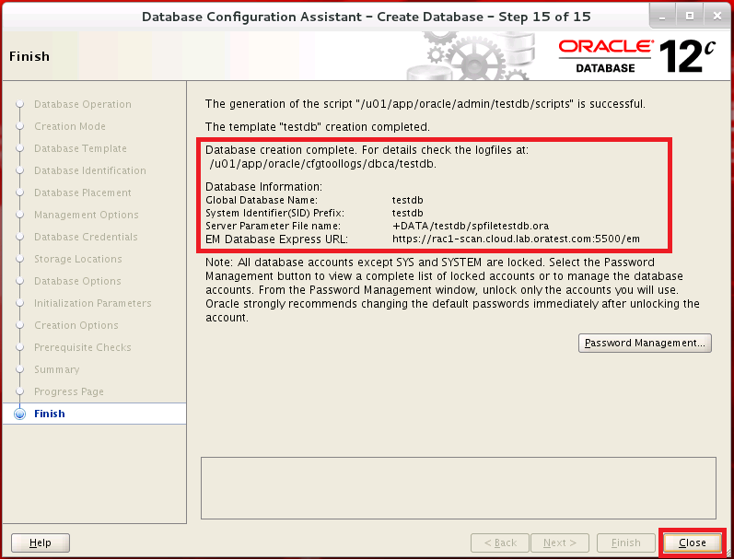This screenshot has height=560, width=734.
Task: Click the Storage Locations step
Action: [x=78, y=259]
